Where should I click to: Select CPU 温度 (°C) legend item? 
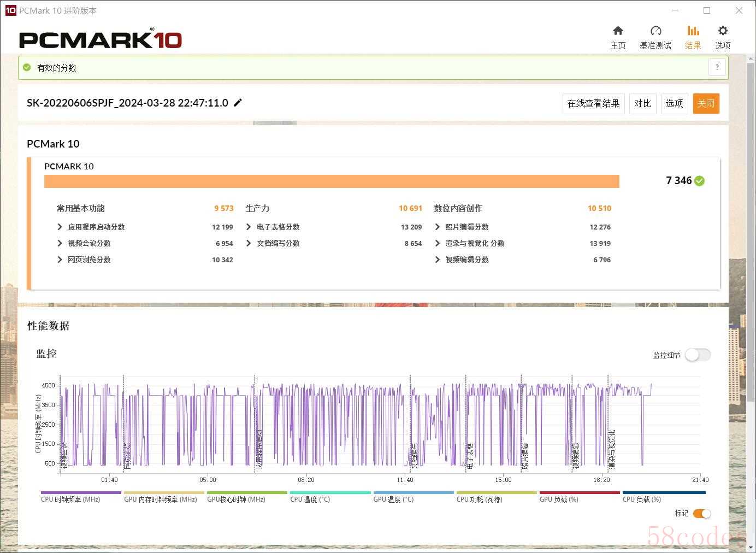pyautogui.click(x=330, y=496)
